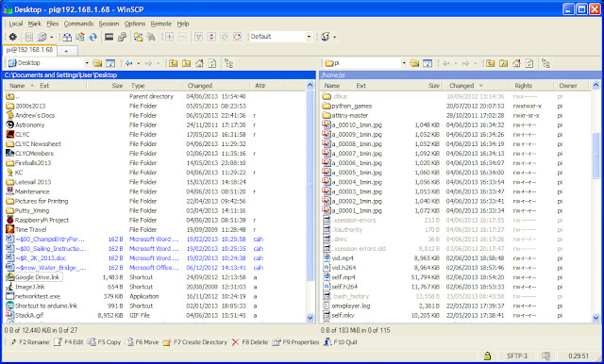
Task: Click F2 Rename button
Action: coord(30,342)
